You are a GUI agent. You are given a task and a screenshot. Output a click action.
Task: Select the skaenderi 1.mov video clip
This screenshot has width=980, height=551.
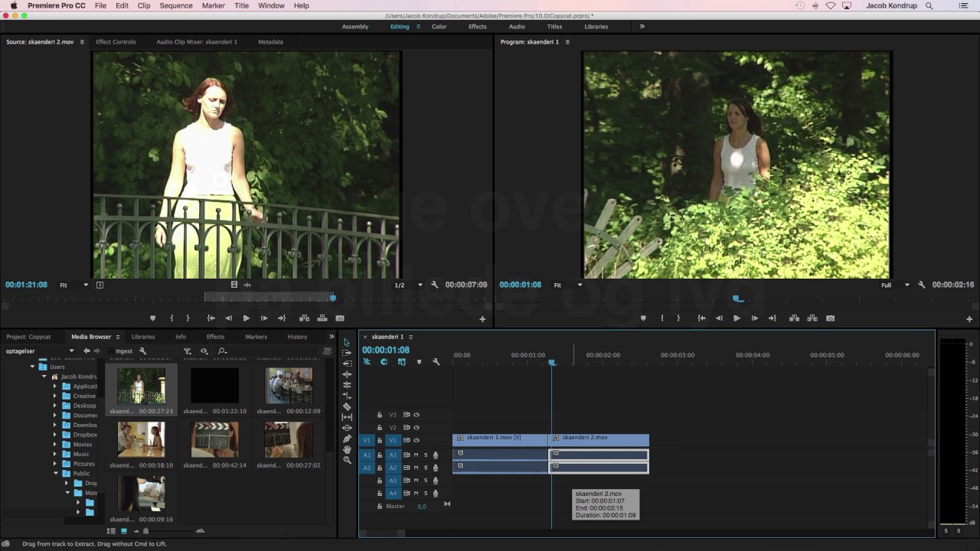tap(501, 439)
